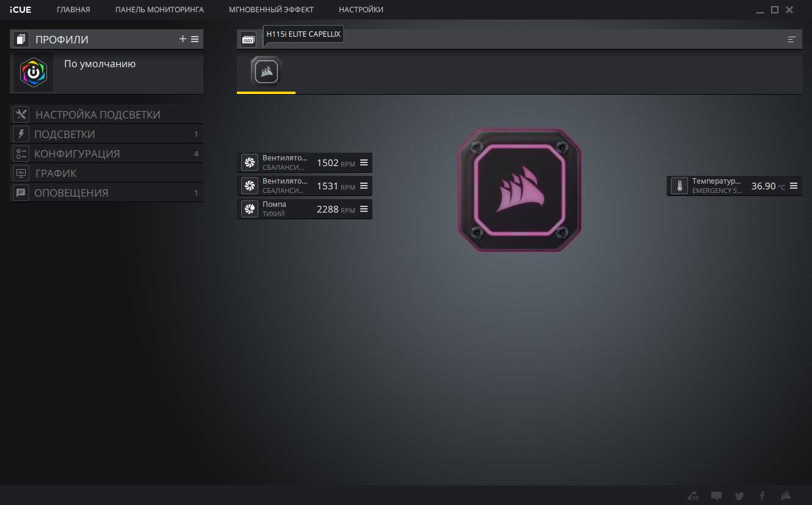
Task: Open the profiles list menu icon
Action: tap(195, 39)
